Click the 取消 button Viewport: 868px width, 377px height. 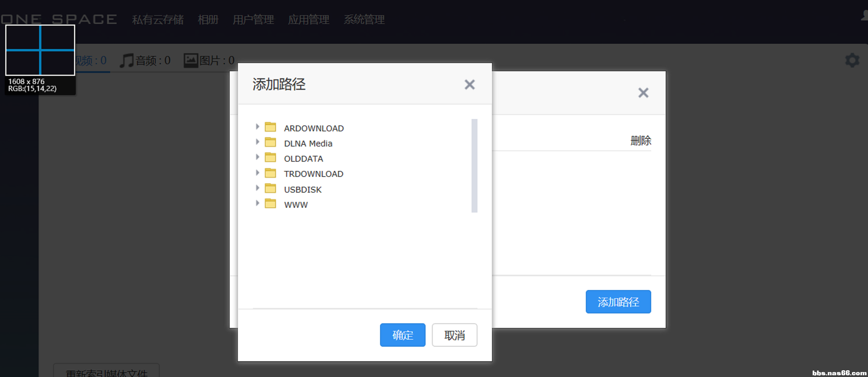pyautogui.click(x=455, y=335)
